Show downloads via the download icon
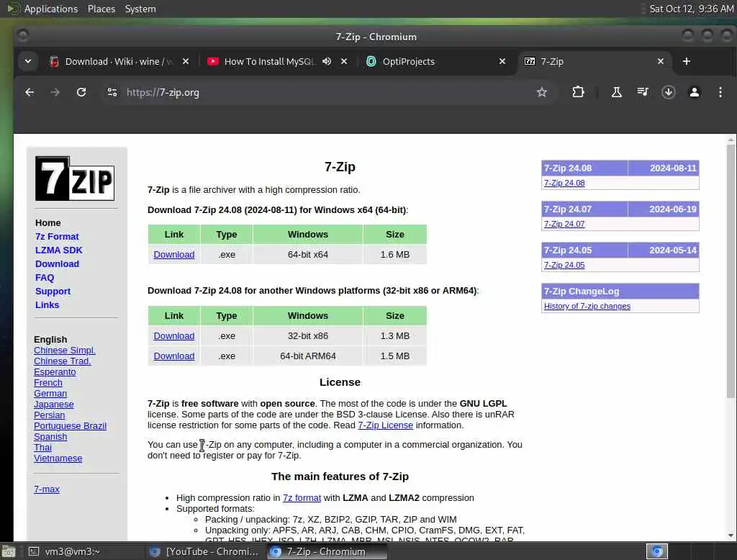Screen dimensions: 737x560 [669, 93]
